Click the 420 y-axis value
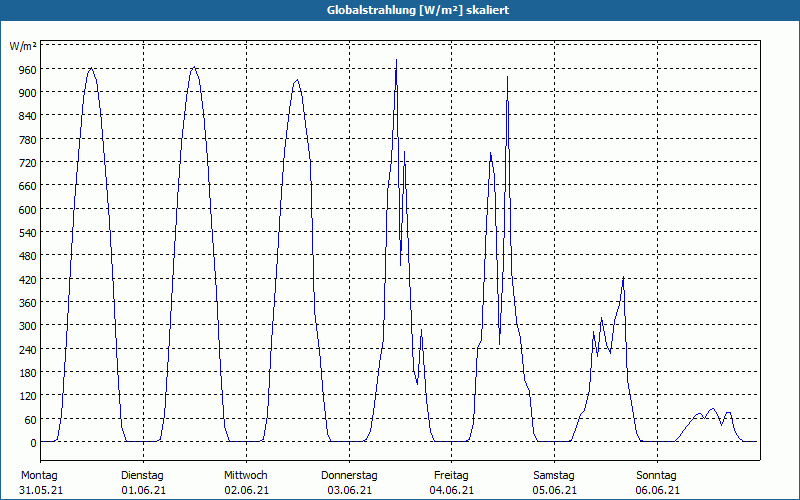 tap(28, 280)
